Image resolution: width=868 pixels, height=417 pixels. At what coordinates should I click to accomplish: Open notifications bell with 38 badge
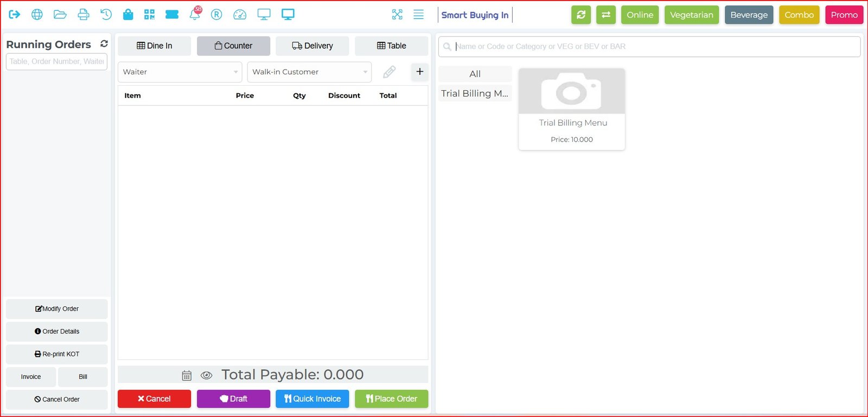point(195,15)
